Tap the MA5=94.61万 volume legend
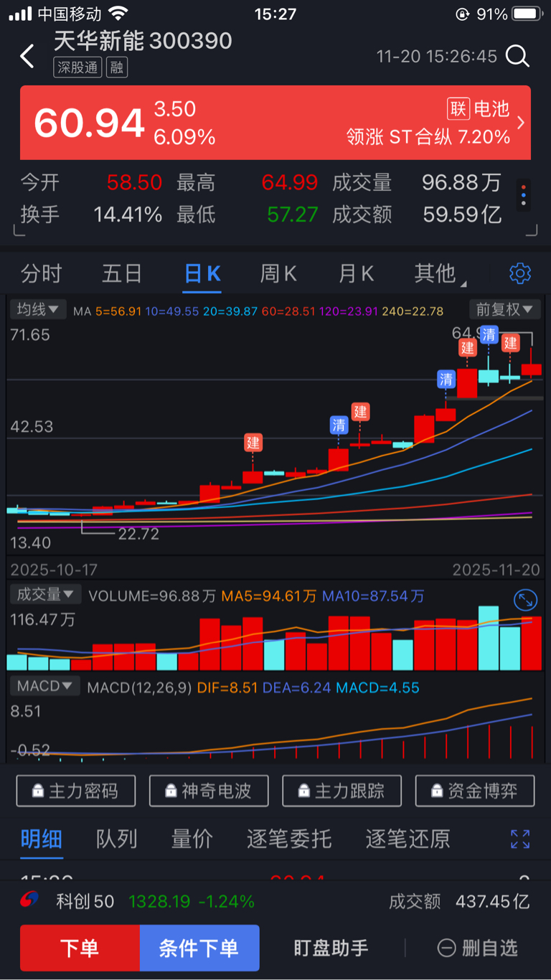Image resolution: width=551 pixels, height=980 pixels. (268, 596)
